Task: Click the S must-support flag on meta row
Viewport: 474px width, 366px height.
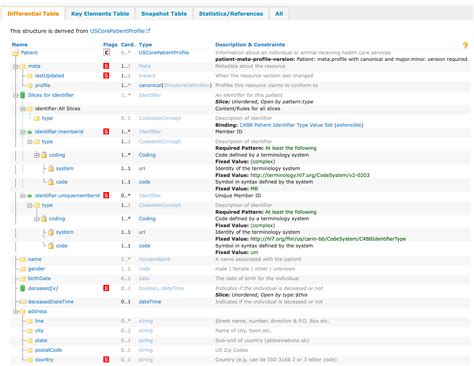Action: click(106, 66)
